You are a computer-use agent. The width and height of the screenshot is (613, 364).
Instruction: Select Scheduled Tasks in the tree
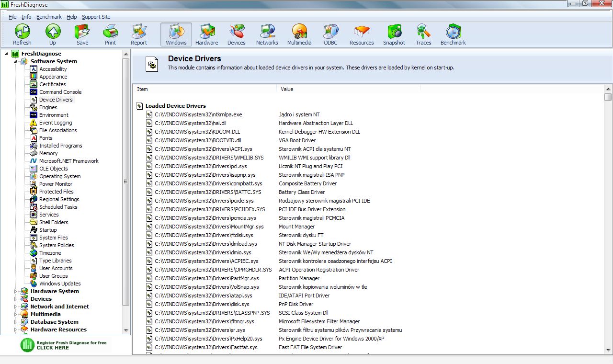click(58, 207)
